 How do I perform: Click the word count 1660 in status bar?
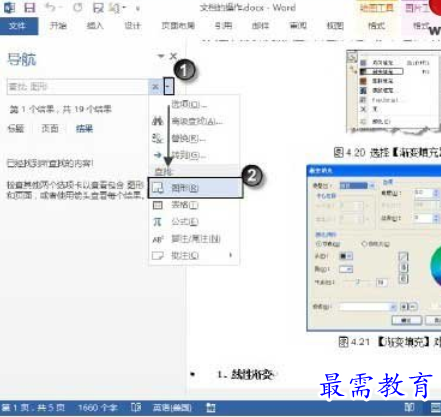tap(97, 408)
